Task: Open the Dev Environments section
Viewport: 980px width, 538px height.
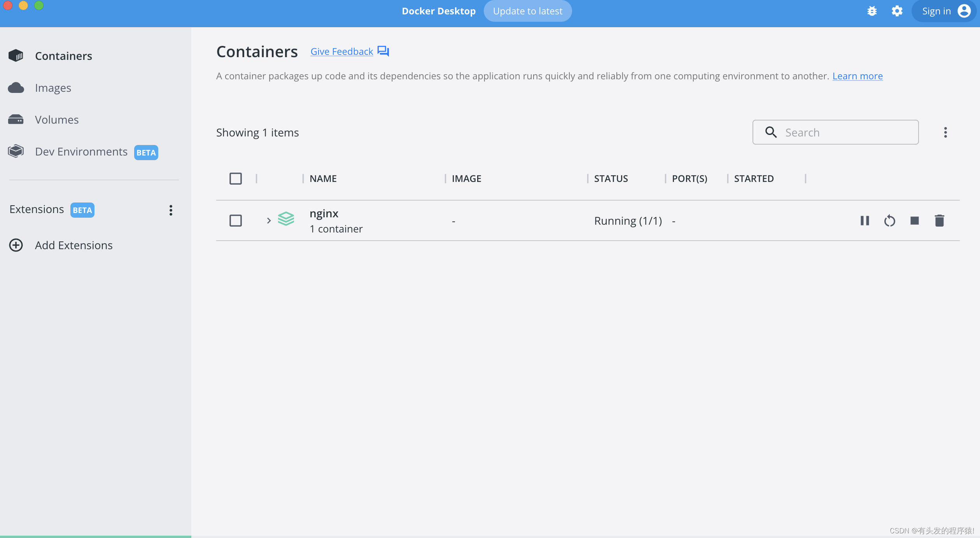Action: [x=81, y=152]
